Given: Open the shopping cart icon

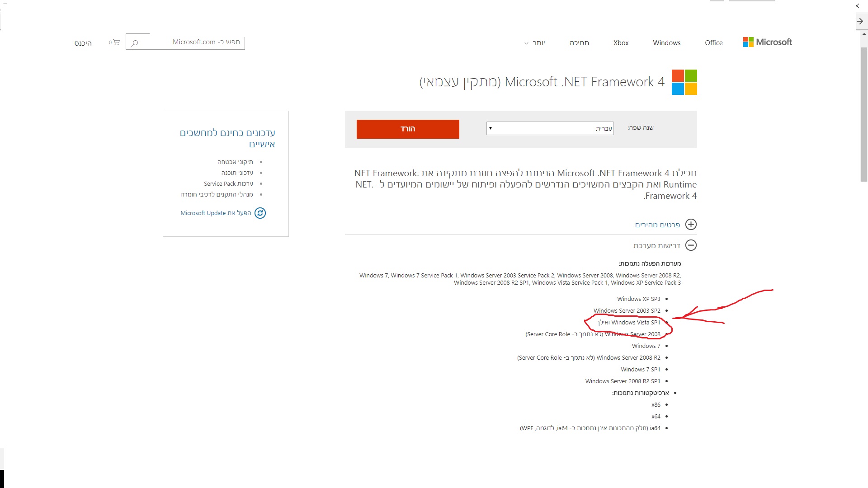Looking at the screenshot, I should (116, 42).
